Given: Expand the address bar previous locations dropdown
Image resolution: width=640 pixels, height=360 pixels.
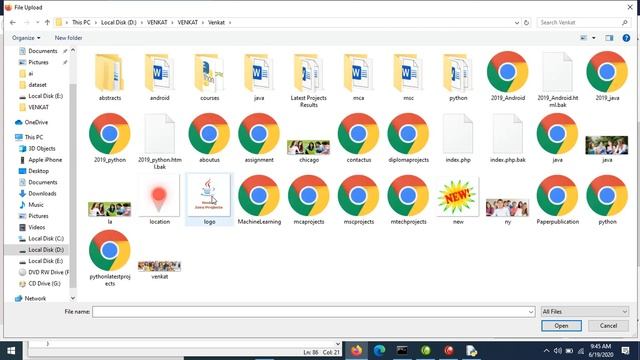Looking at the screenshot, I should pyautogui.click(x=517, y=22).
